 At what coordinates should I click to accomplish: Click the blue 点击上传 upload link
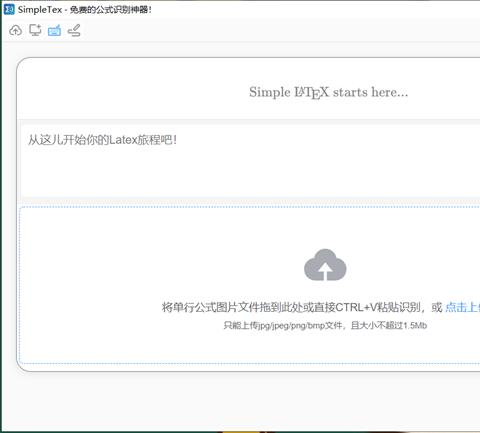point(462,307)
